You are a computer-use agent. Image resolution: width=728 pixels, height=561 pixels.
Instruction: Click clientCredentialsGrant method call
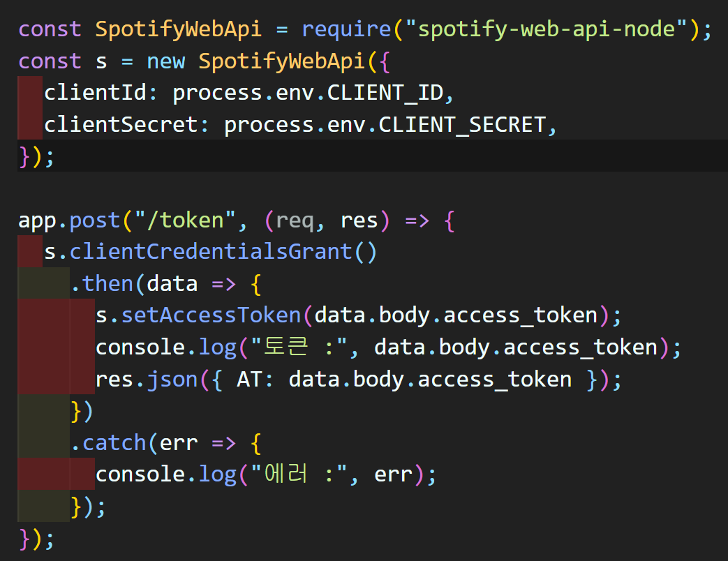coord(211,252)
